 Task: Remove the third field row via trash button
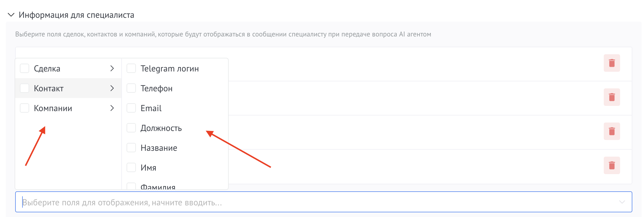click(612, 131)
